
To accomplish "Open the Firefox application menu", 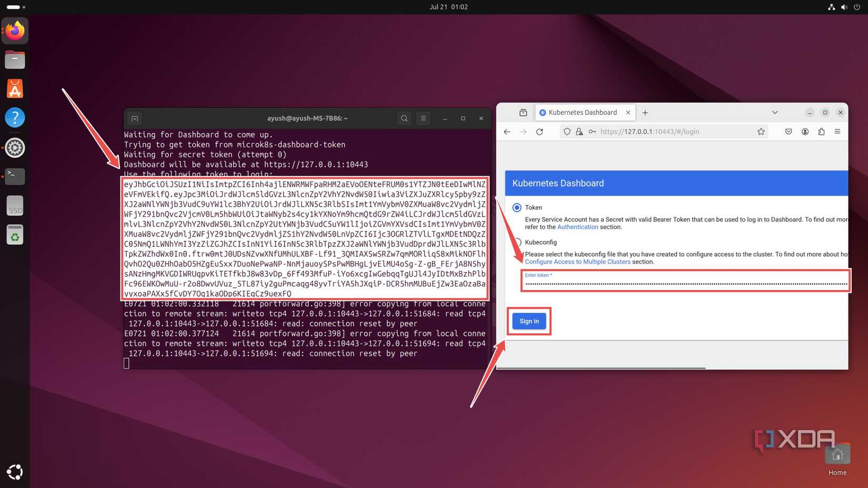I will point(837,132).
